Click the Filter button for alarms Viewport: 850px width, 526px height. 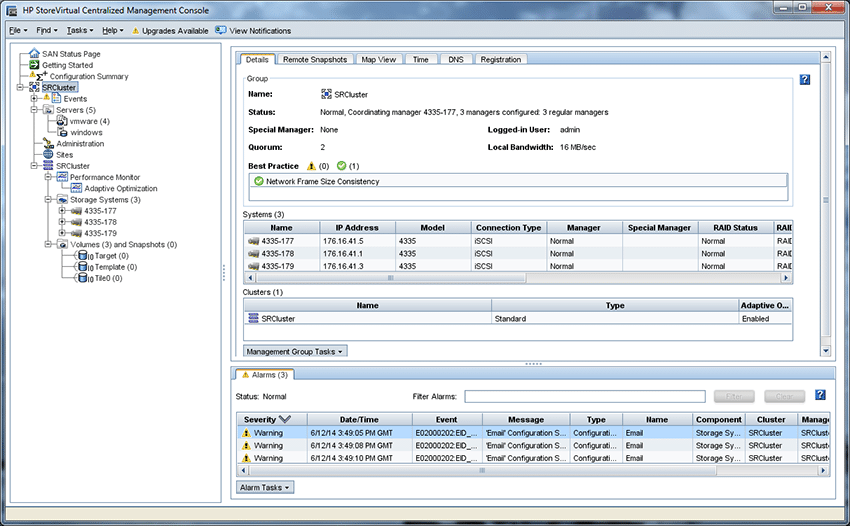tap(734, 396)
